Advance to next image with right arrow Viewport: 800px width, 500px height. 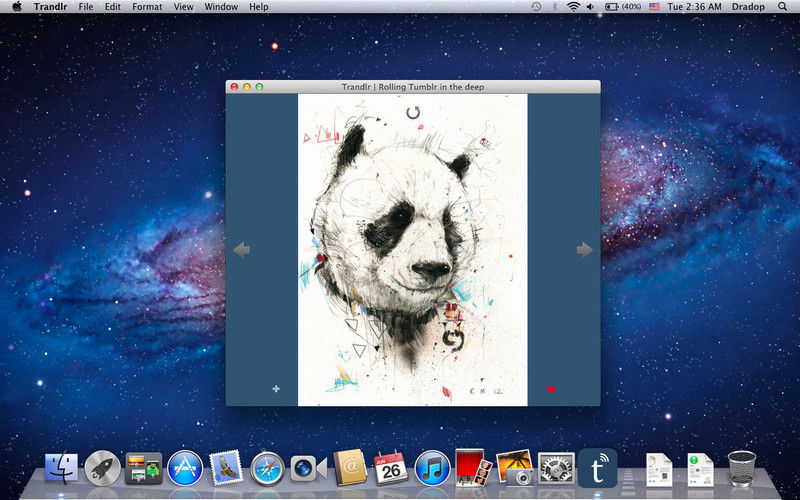(585, 250)
